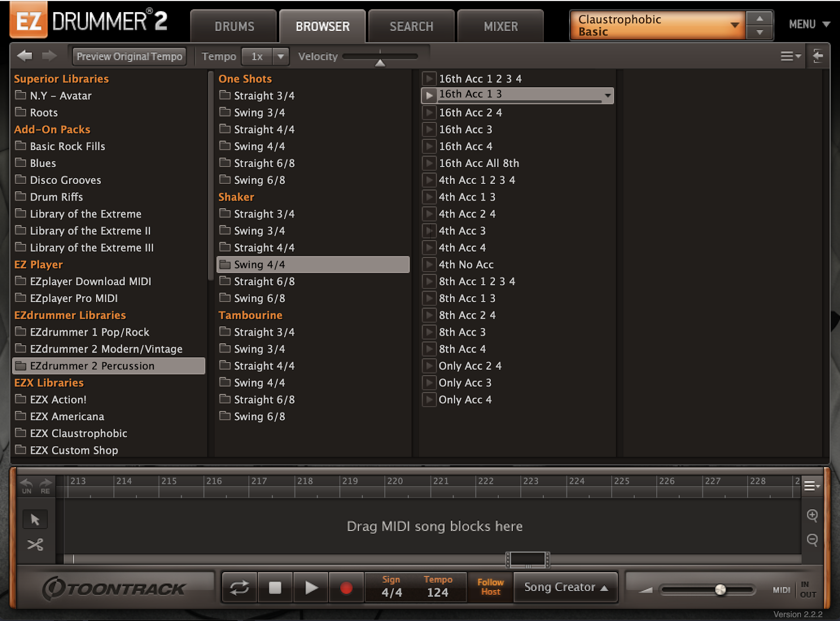This screenshot has height=621, width=840.
Task: Click the song track horizontal scroll handle
Action: coord(528,560)
